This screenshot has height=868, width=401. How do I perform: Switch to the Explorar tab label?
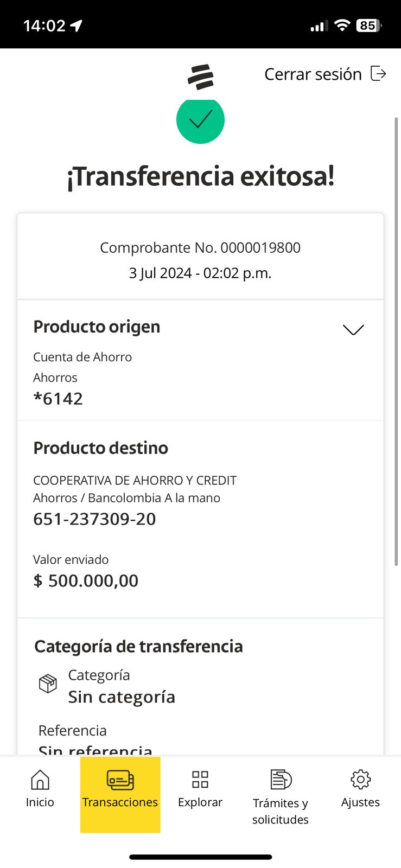(200, 802)
